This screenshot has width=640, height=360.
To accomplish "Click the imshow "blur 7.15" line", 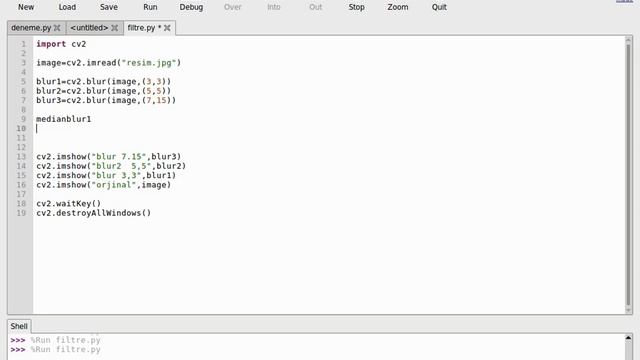I will 109,156.
